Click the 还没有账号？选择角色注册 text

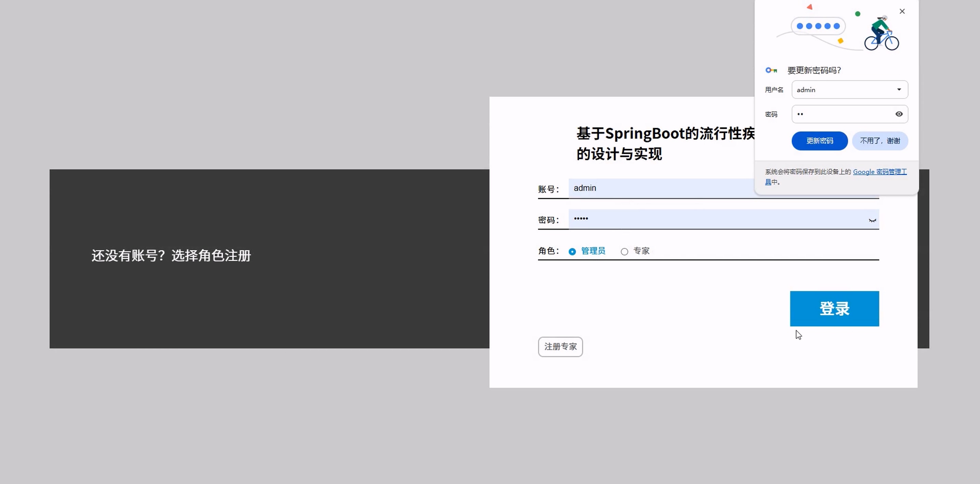(171, 256)
